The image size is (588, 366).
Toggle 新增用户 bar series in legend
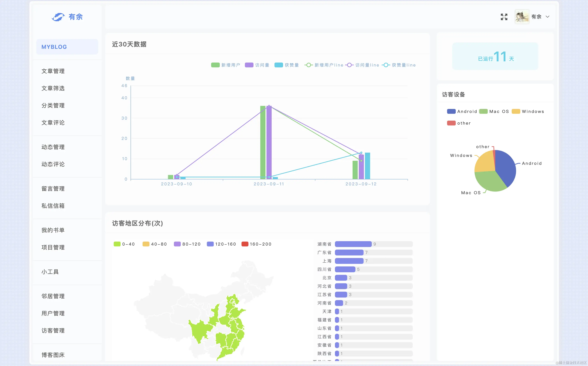point(215,65)
